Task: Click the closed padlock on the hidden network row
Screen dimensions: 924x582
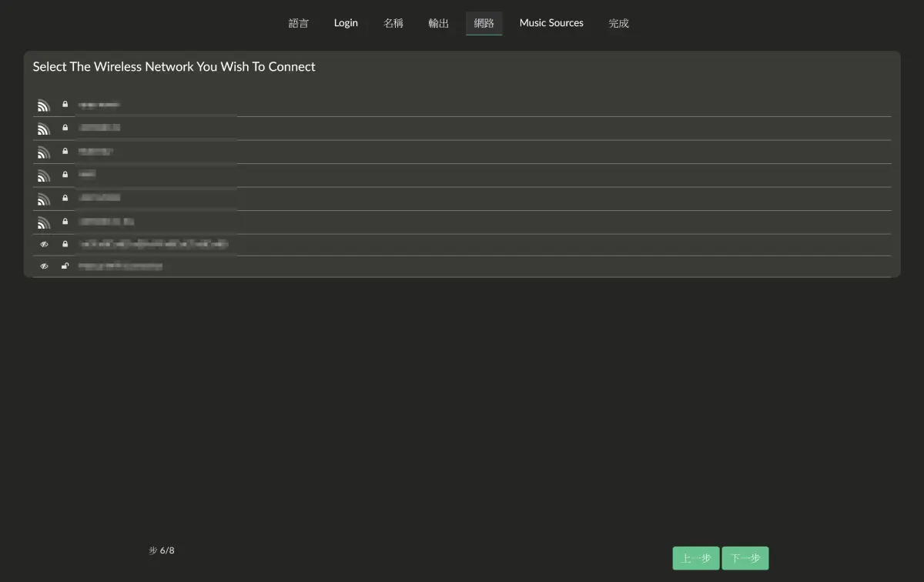Action: (65, 244)
